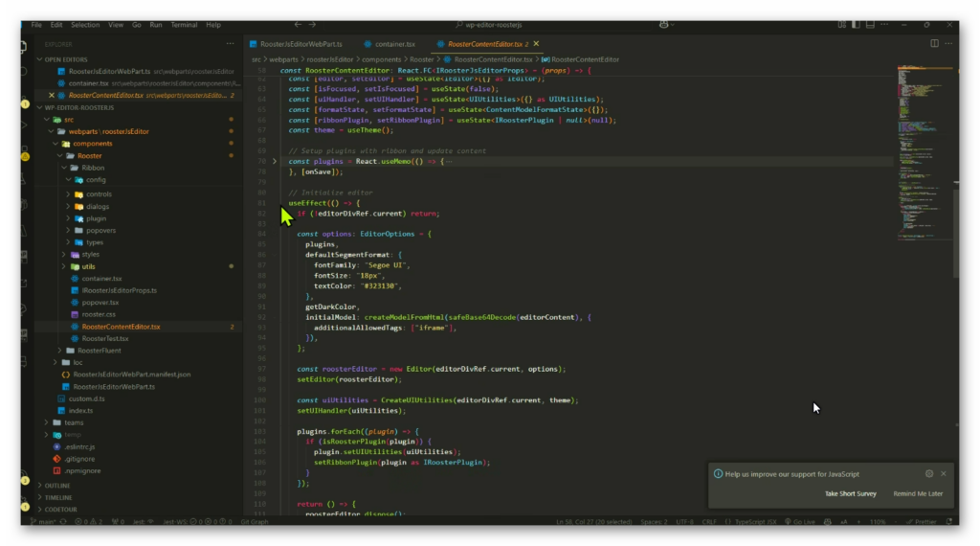Image resolution: width=980 pixels, height=546 pixels.
Task: Expand the OUTLINE section
Action: pyautogui.click(x=57, y=486)
